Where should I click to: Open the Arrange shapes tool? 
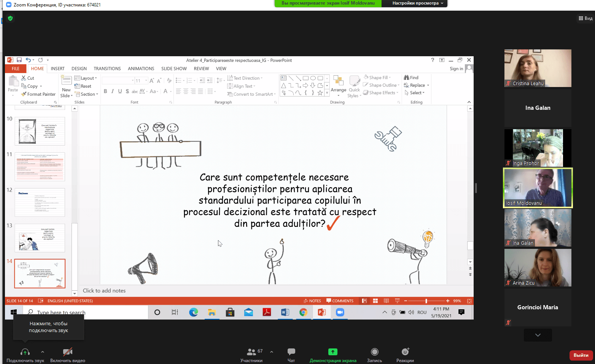click(x=338, y=86)
